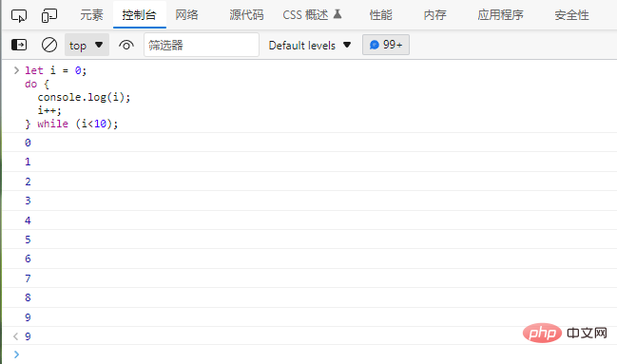Image resolution: width=617 pixels, height=364 pixels.
Task: Open the 网络 tab
Action: pyautogui.click(x=186, y=15)
